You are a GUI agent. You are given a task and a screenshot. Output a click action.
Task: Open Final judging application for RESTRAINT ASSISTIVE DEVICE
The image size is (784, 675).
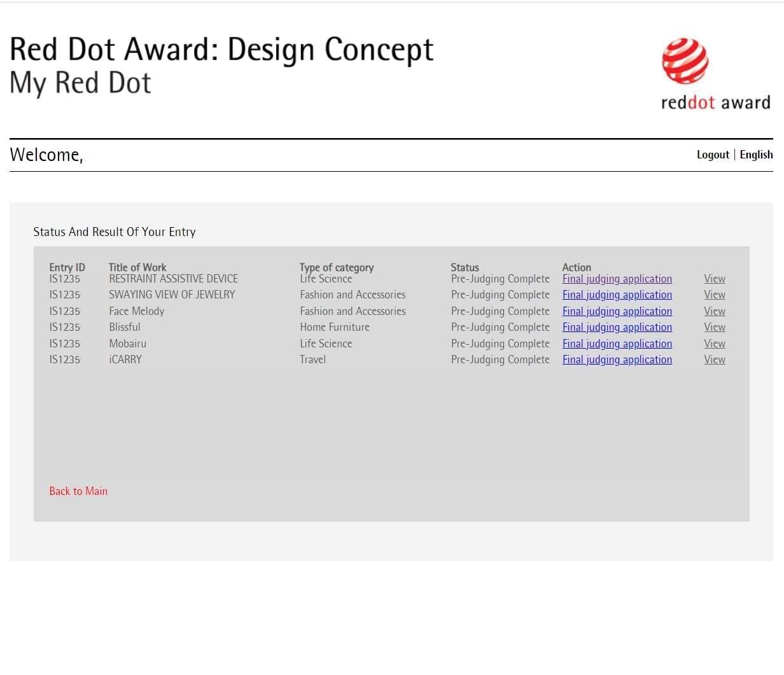(617, 279)
